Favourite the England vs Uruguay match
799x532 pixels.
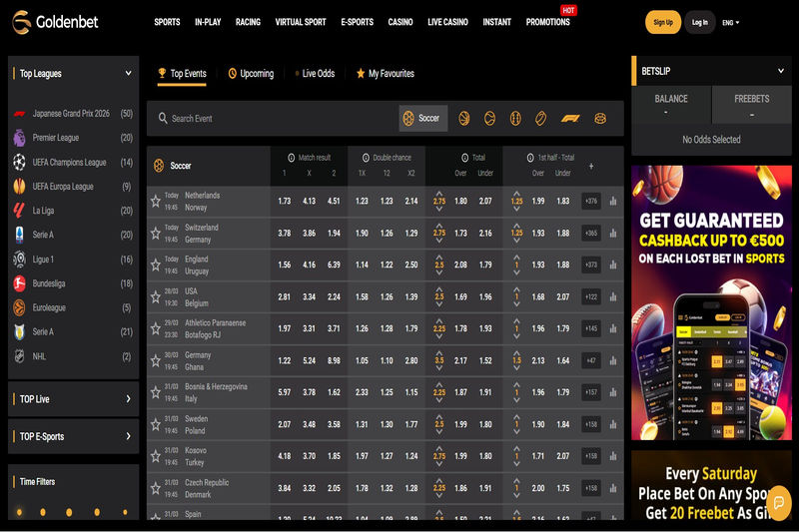[x=156, y=265]
